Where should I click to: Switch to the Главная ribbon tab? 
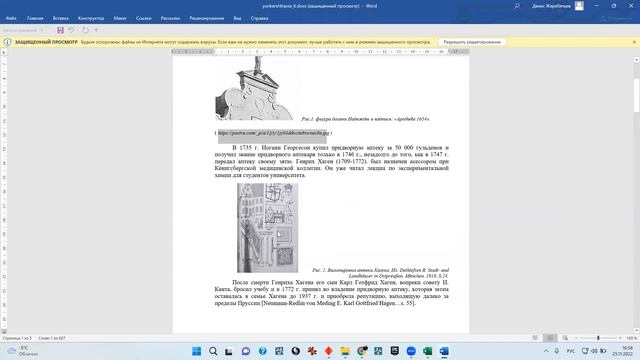(35, 18)
